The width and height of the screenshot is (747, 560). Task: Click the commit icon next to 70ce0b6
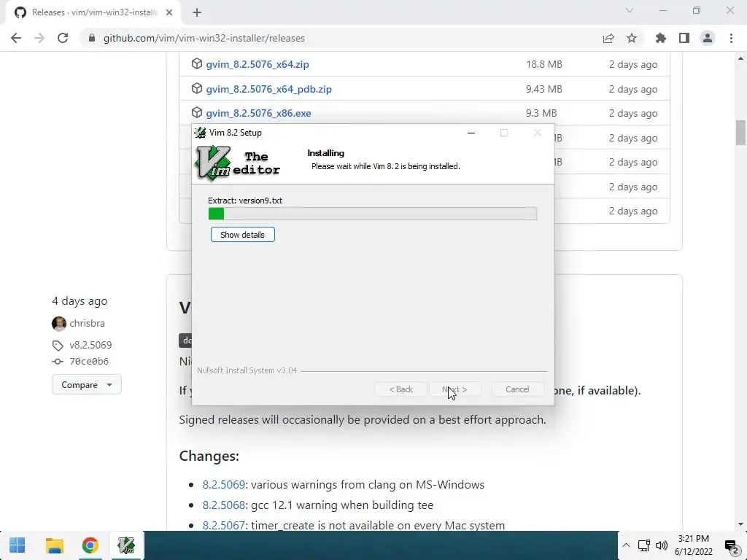[58, 362]
